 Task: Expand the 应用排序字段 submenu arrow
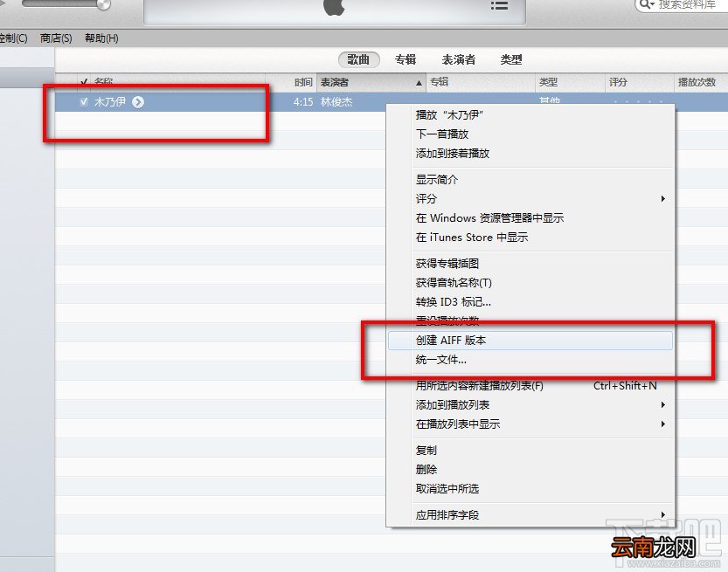(663, 515)
